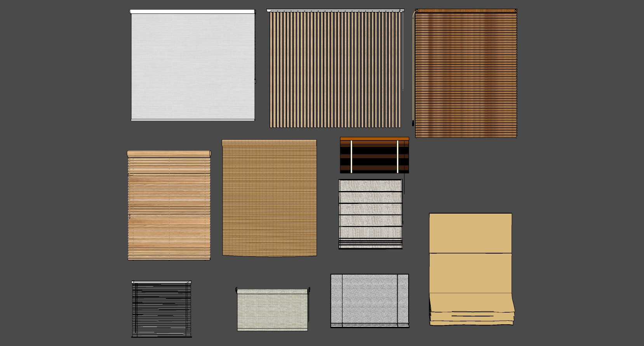The width and height of the screenshot is (644, 346).
Task: Select the white Roman shade with black bars
Action: click(x=371, y=214)
